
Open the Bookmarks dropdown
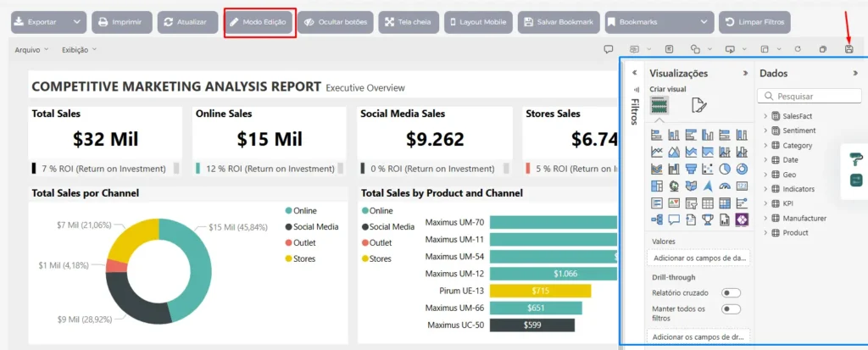(x=659, y=22)
